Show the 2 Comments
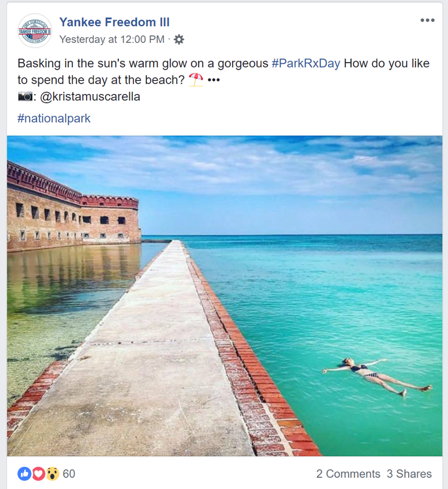The width and height of the screenshot is (448, 489). (348, 474)
